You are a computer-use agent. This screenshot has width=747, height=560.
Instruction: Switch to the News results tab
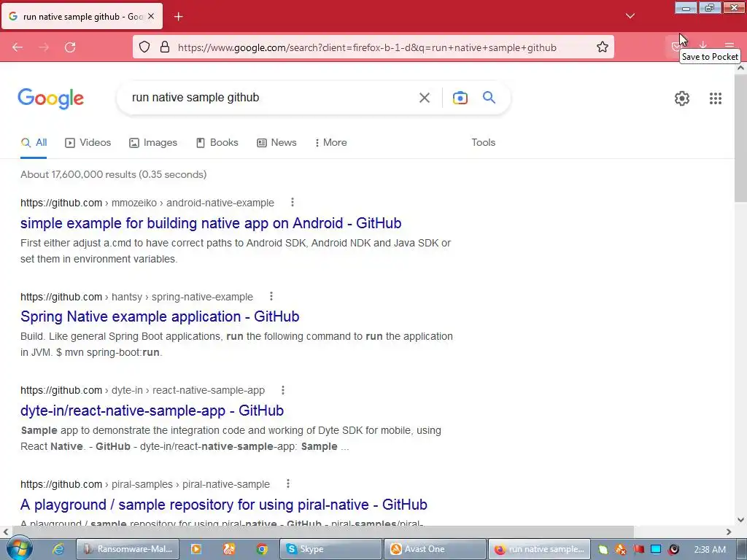(276, 142)
